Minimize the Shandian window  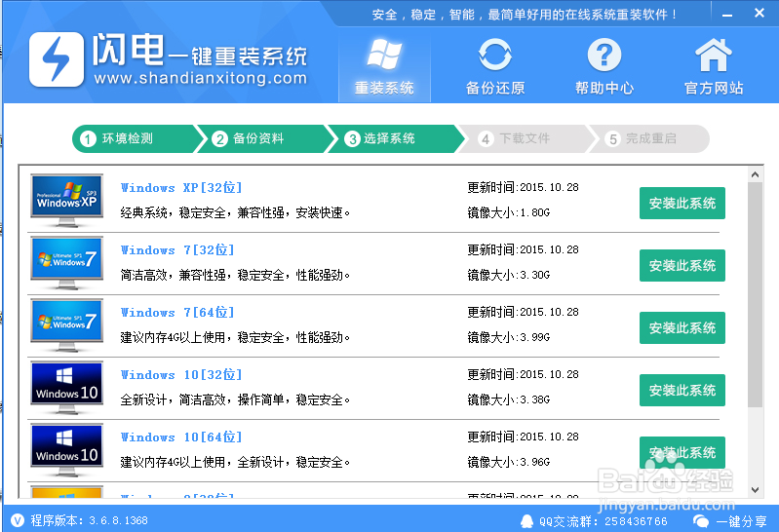726,15
